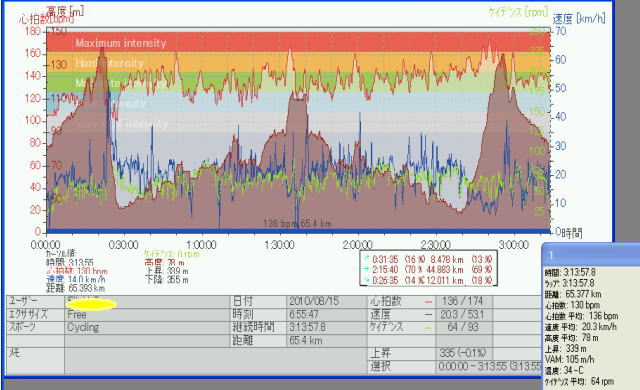Click the 1:00:00 time axis mark
Viewport: 640px width, 390px height.
point(201,245)
